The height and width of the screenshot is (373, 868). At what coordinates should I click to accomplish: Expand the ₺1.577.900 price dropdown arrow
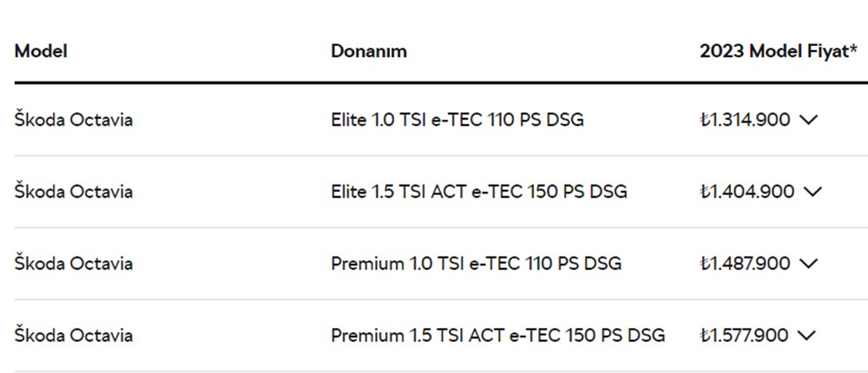807,336
